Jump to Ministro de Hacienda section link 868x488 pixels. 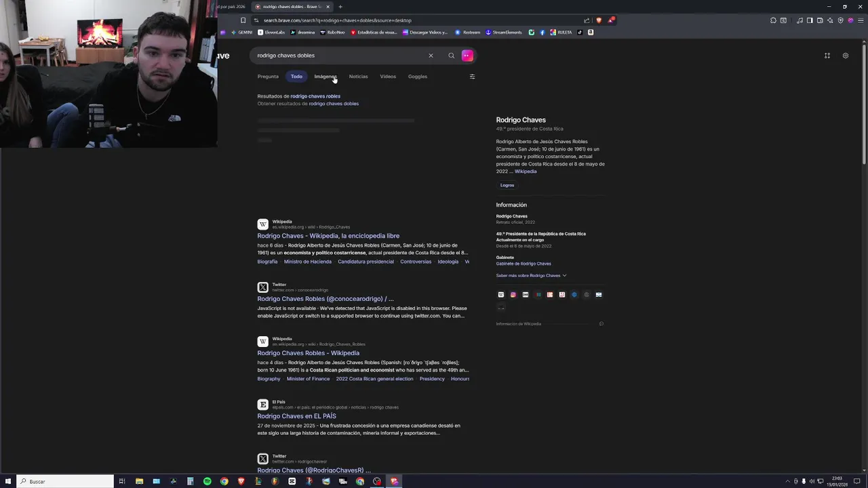(308, 262)
